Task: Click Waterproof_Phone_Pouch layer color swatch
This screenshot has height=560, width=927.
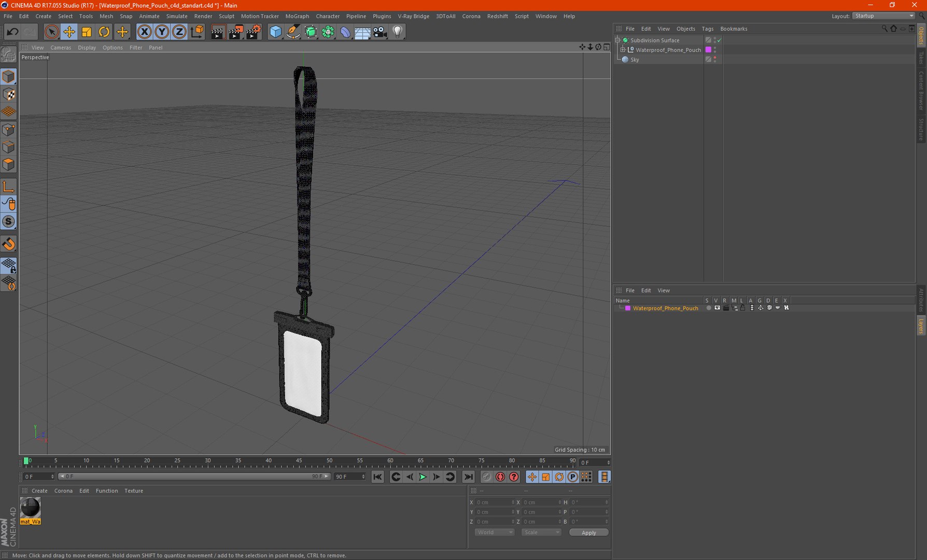Action: point(708,50)
